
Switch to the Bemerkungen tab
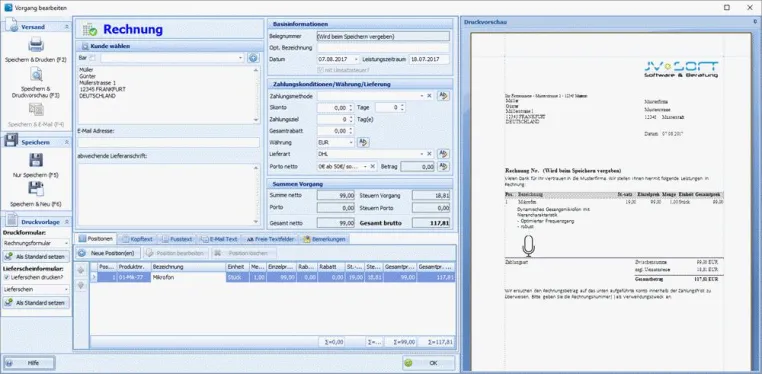point(324,239)
